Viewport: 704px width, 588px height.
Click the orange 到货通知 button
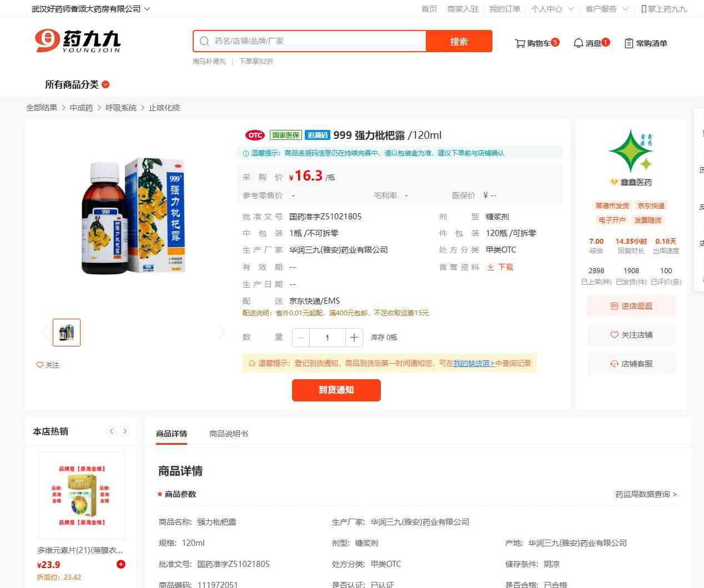click(x=336, y=390)
